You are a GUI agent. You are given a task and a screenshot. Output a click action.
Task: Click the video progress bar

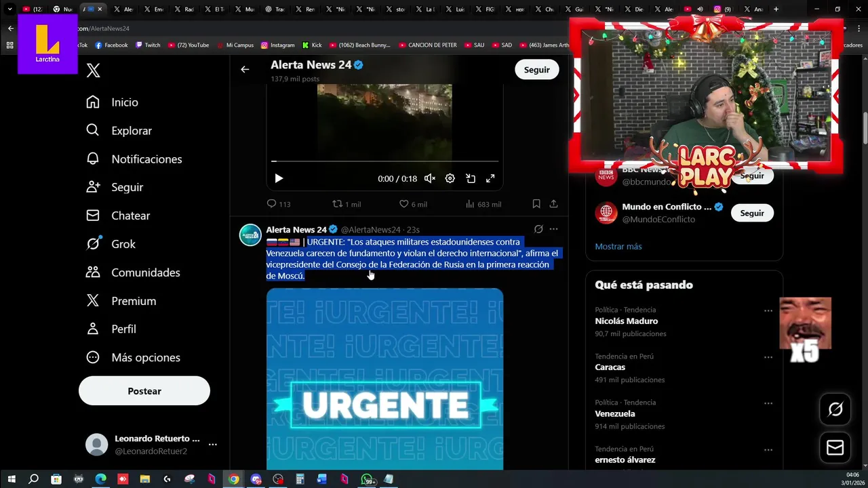pos(384,161)
